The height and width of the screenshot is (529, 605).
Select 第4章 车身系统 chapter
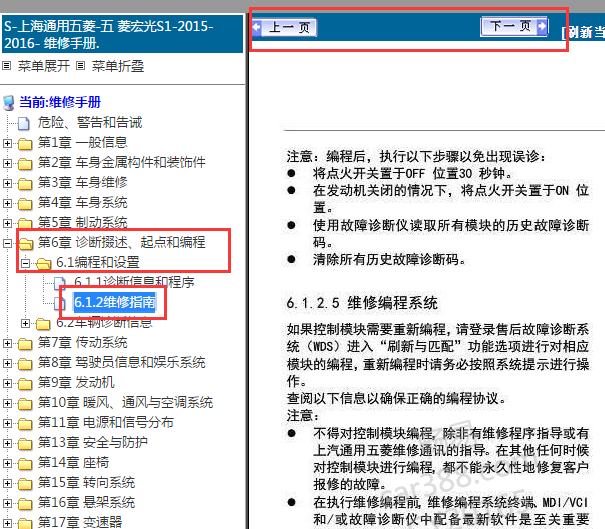(83, 203)
